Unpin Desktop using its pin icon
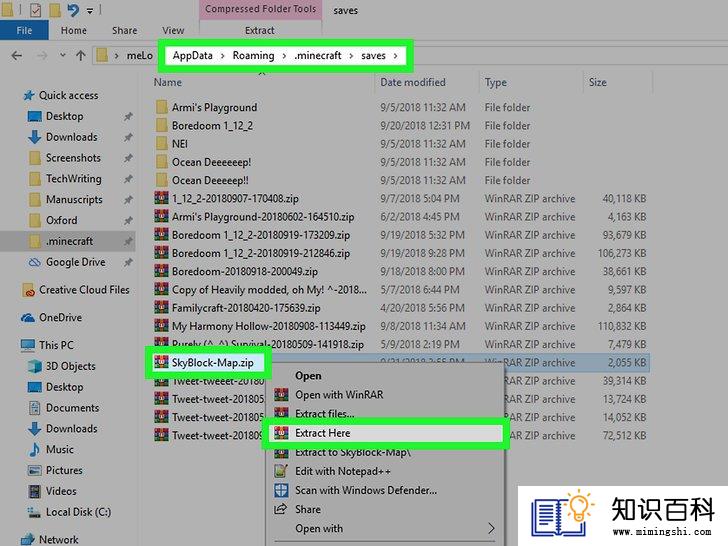 tap(128, 117)
